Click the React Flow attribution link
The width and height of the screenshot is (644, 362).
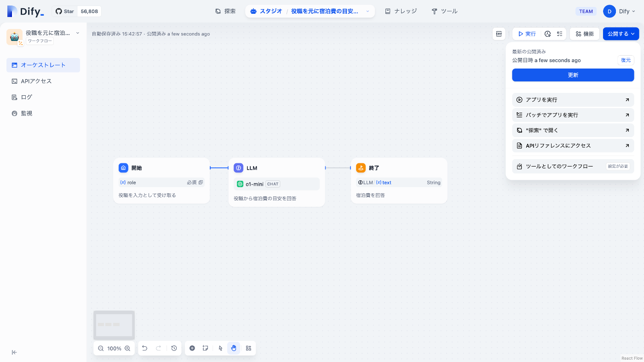[x=632, y=358]
